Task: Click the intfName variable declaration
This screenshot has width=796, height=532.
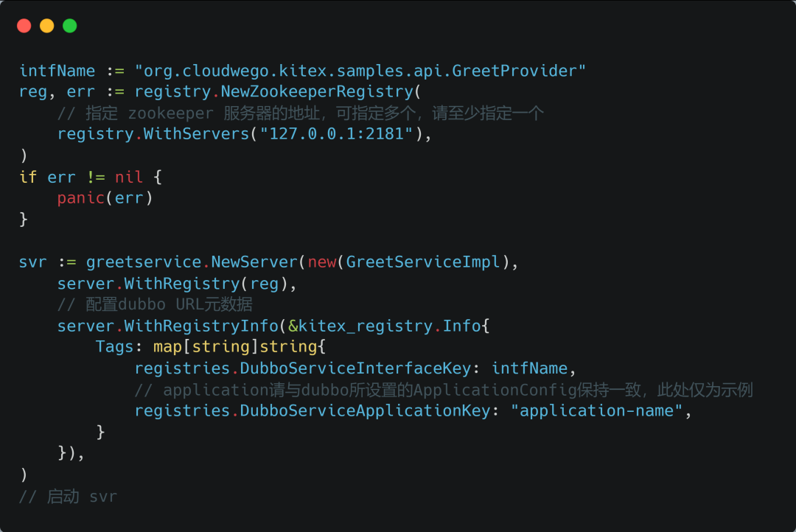Action: point(57,71)
